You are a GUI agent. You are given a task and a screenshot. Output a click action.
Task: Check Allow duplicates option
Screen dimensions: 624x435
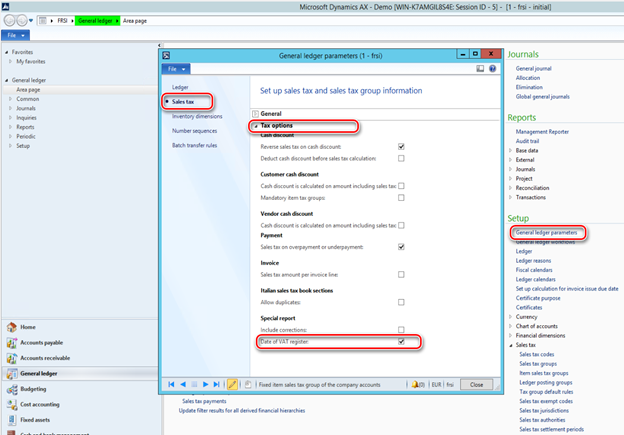pos(401,302)
